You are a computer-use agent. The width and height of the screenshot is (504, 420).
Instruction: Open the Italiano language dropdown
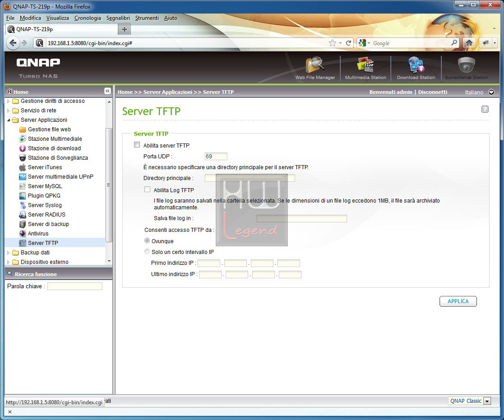coord(491,92)
